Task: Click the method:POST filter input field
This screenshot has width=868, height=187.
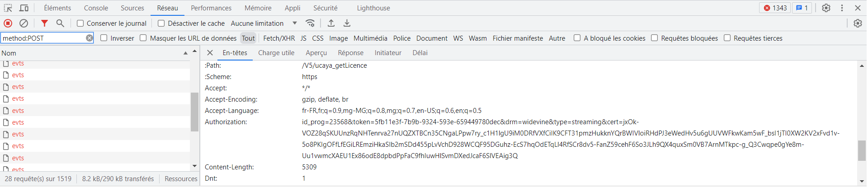Action: [43, 38]
